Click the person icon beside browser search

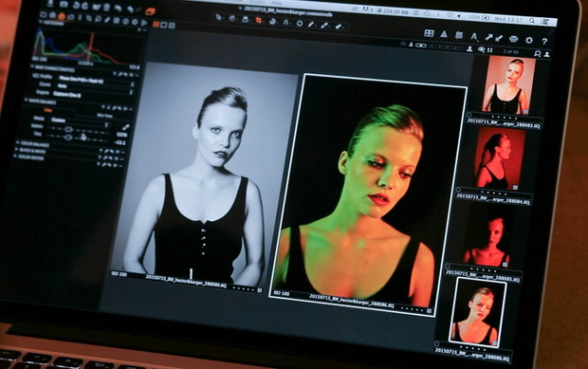547,54
